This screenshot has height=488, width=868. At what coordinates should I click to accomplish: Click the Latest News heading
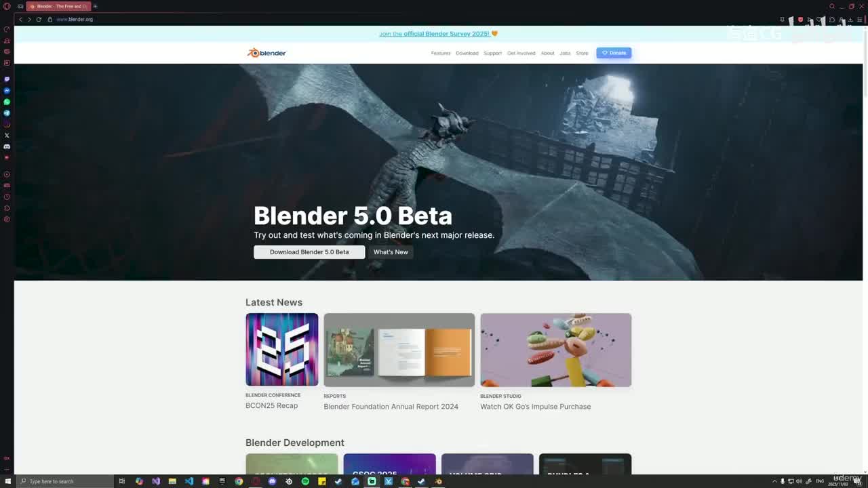click(x=274, y=302)
